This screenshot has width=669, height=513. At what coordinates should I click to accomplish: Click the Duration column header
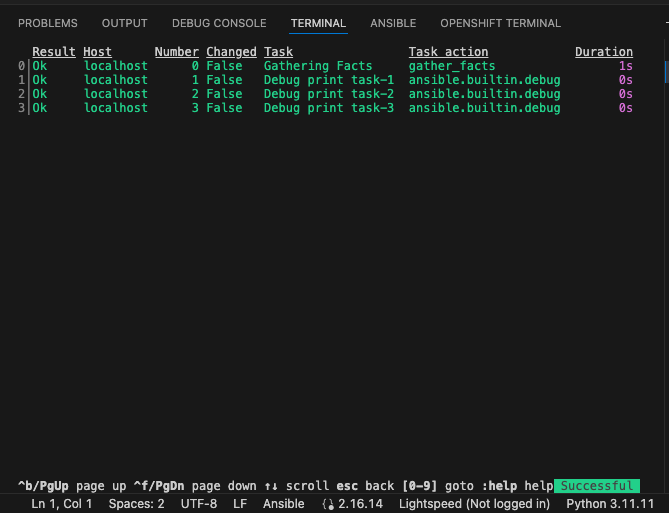(x=604, y=52)
